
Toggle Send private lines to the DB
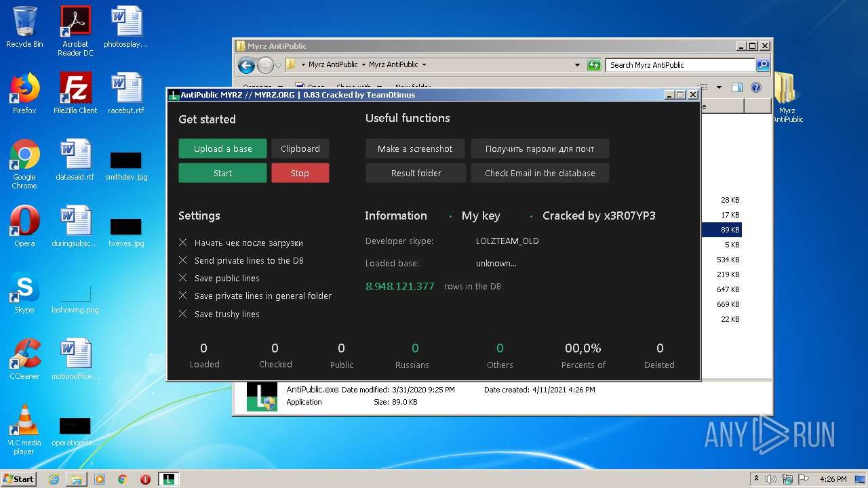pos(241,260)
